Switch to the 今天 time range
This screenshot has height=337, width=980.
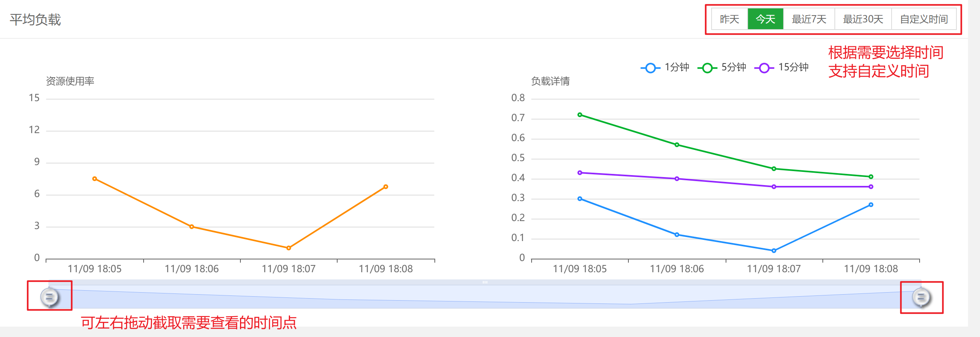click(765, 19)
